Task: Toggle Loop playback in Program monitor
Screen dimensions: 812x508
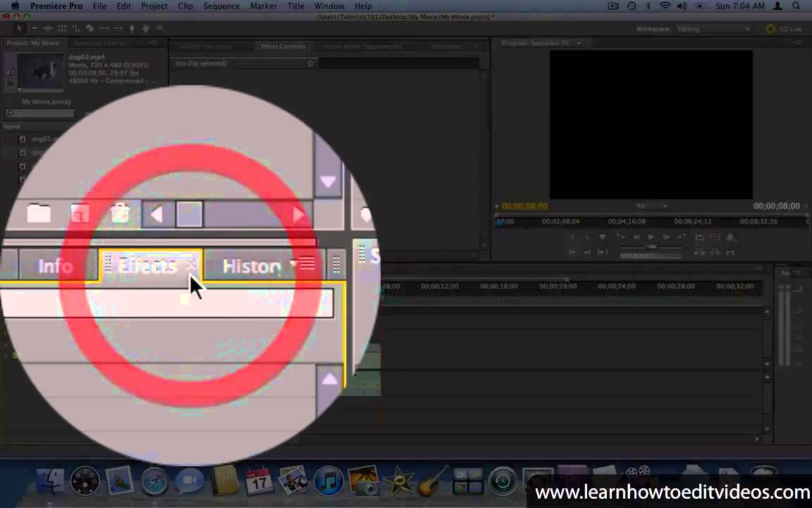Action: tap(699, 237)
